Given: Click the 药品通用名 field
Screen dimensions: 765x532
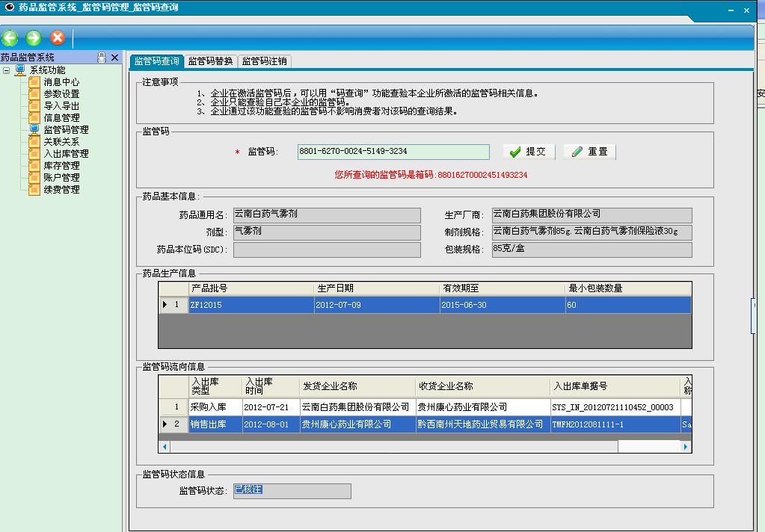Looking at the screenshot, I should pyautogui.click(x=327, y=215).
